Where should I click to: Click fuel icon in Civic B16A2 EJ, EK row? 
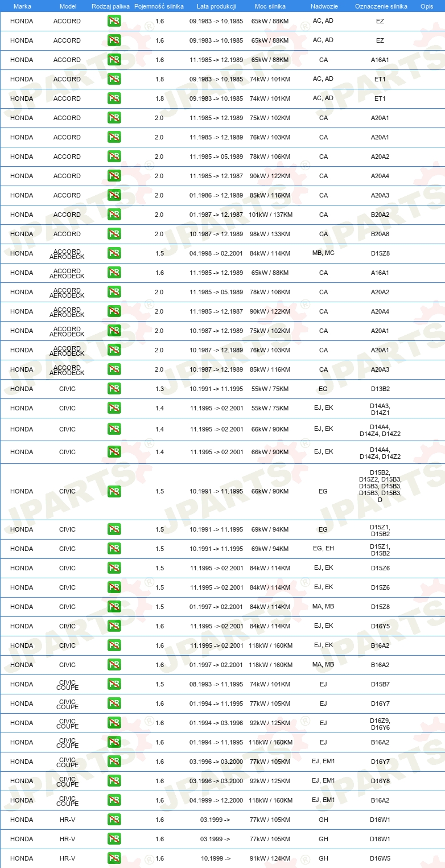[114, 645]
